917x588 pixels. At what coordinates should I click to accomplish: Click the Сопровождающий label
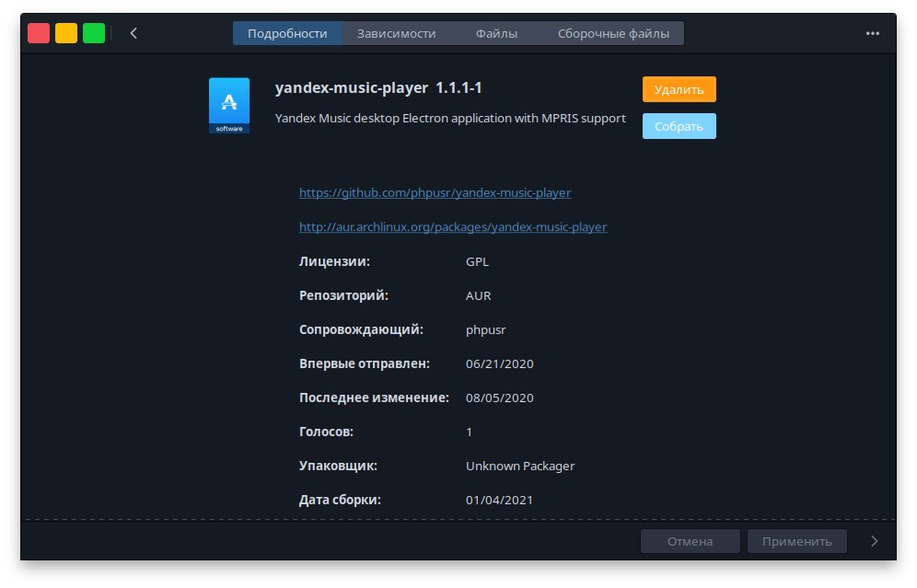tap(362, 329)
